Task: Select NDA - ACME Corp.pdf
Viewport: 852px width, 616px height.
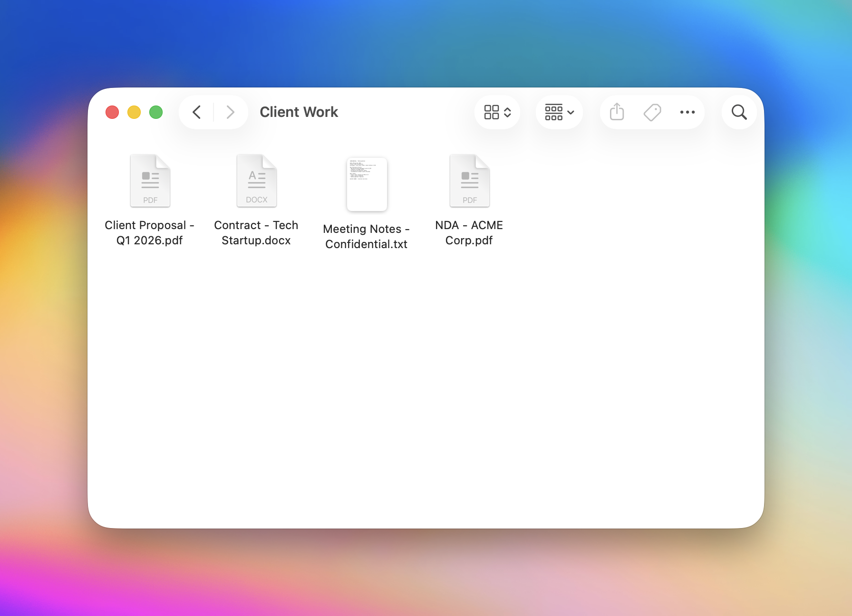Action: 469,180
